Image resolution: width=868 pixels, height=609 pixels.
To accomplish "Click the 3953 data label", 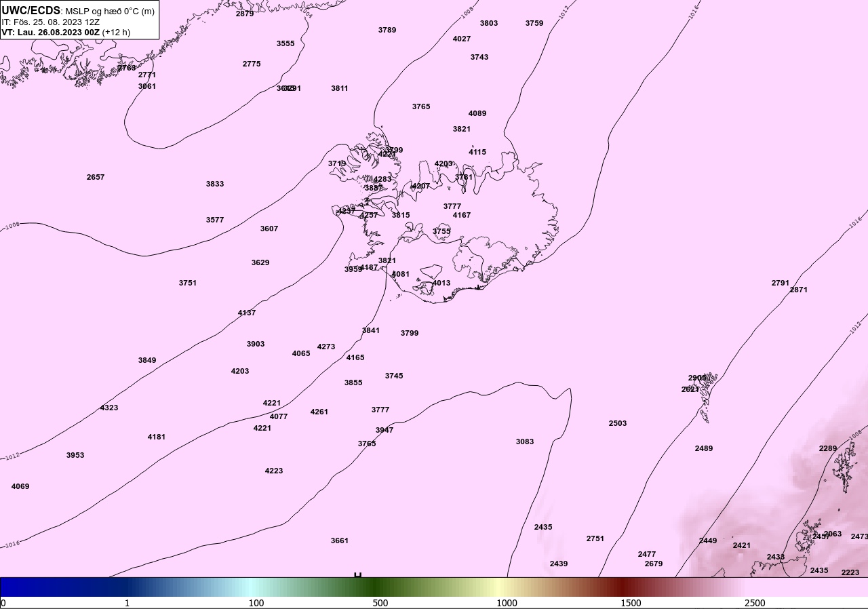I will pyautogui.click(x=75, y=455).
